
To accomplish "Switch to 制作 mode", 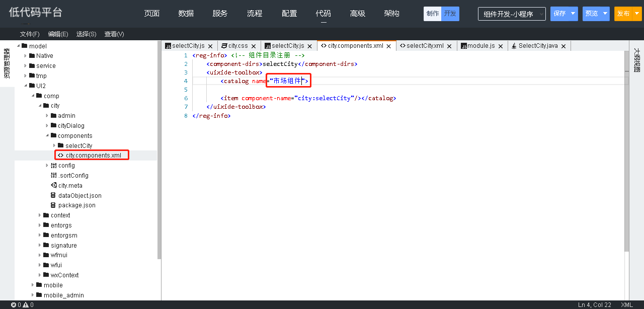I will 433,14.
